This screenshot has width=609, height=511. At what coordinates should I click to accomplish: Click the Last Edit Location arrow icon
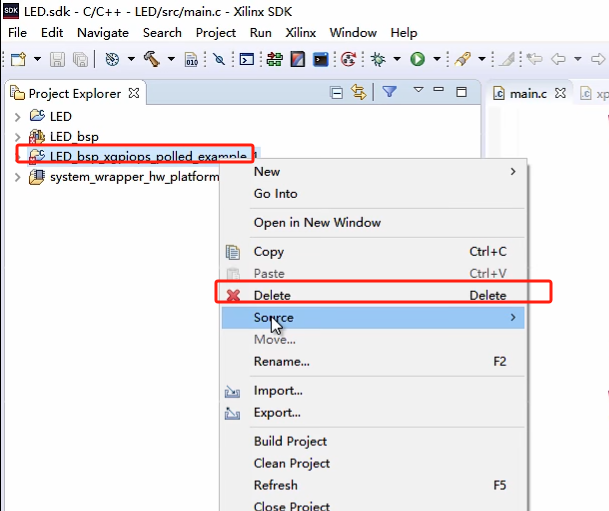[x=534, y=59]
